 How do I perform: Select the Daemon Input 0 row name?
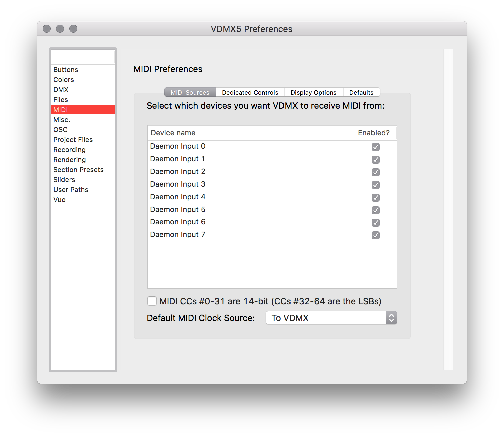tap(178, 146)
